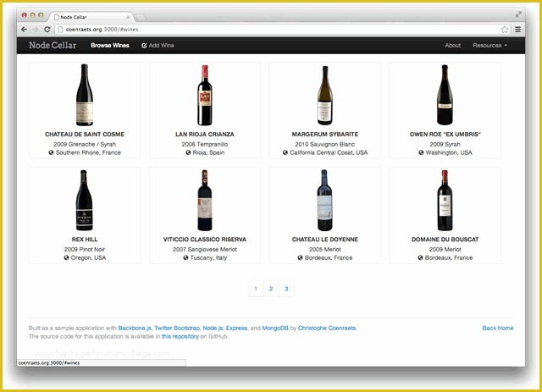Click globe icon beside Washington, USA
Image resolution: width=542 pixels, height=392 pixels.
coord(421,152)
